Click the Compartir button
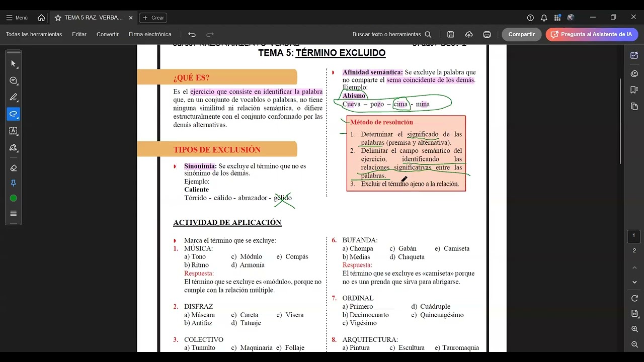Viewport: 644px width, 362px height. pos(522,34)
